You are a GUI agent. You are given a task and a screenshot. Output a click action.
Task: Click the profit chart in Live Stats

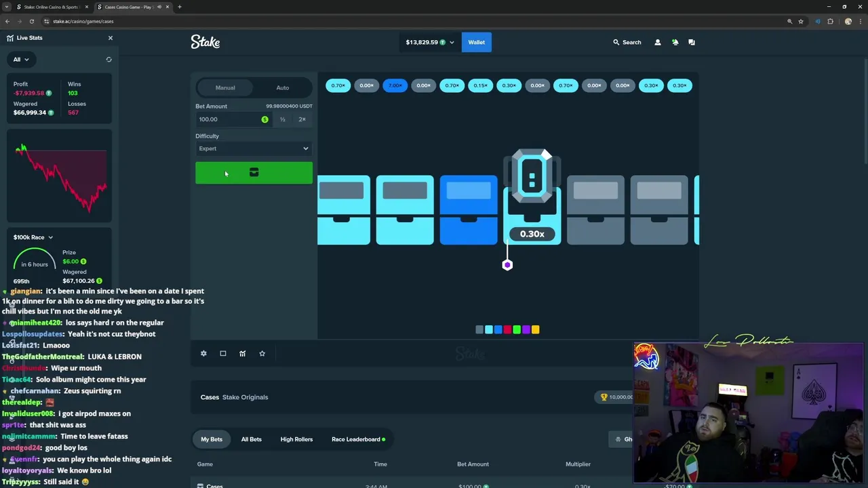coord(60,178)
